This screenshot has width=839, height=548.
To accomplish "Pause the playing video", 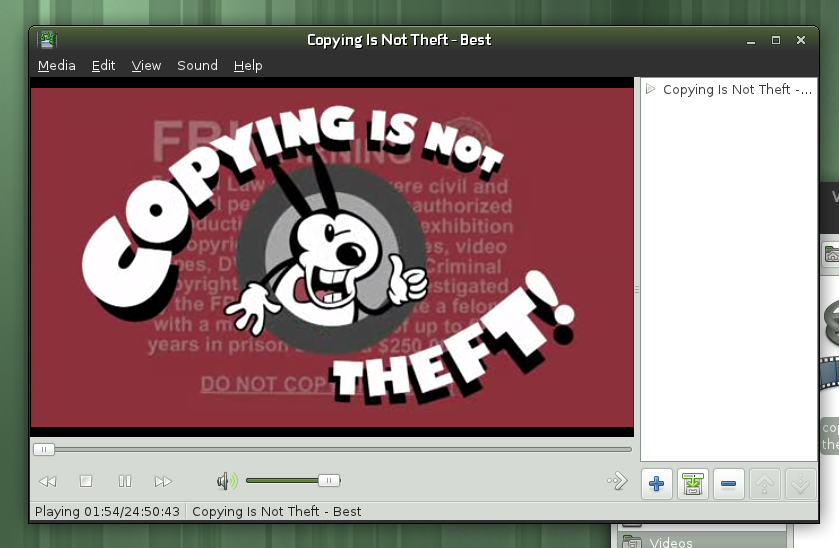I will (x=125, y=482).
